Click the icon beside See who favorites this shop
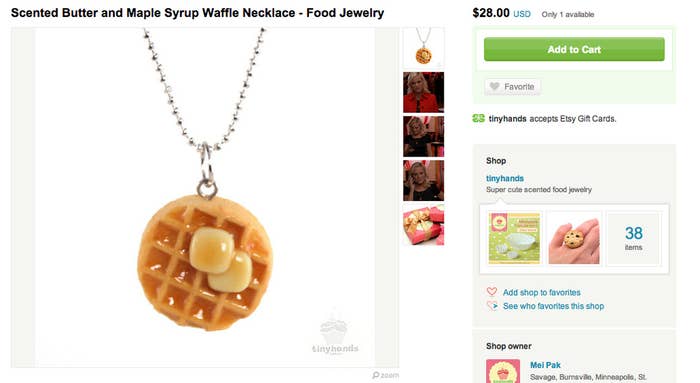 (492, 306)
